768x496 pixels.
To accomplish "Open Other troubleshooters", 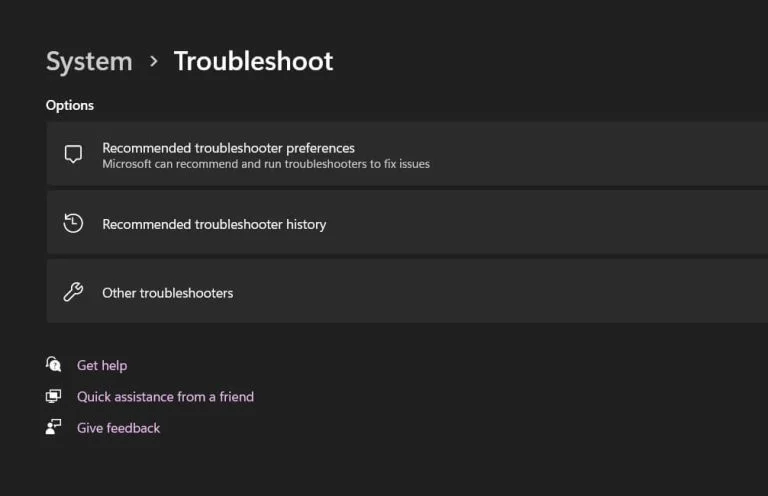I will [167, 293].
